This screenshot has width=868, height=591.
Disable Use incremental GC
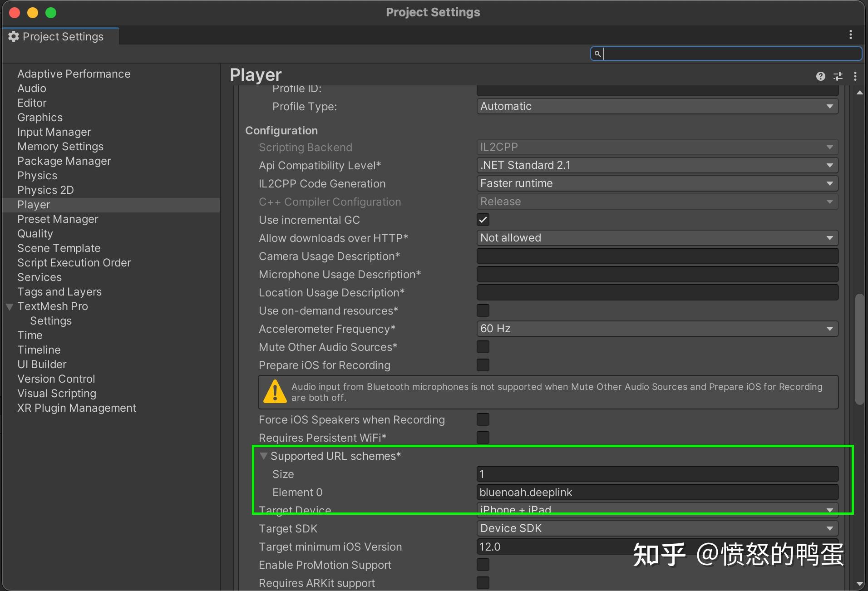click(x=483, y=220)
